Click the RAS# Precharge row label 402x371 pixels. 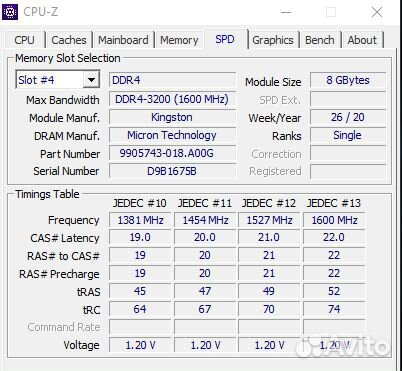[59, 274]
